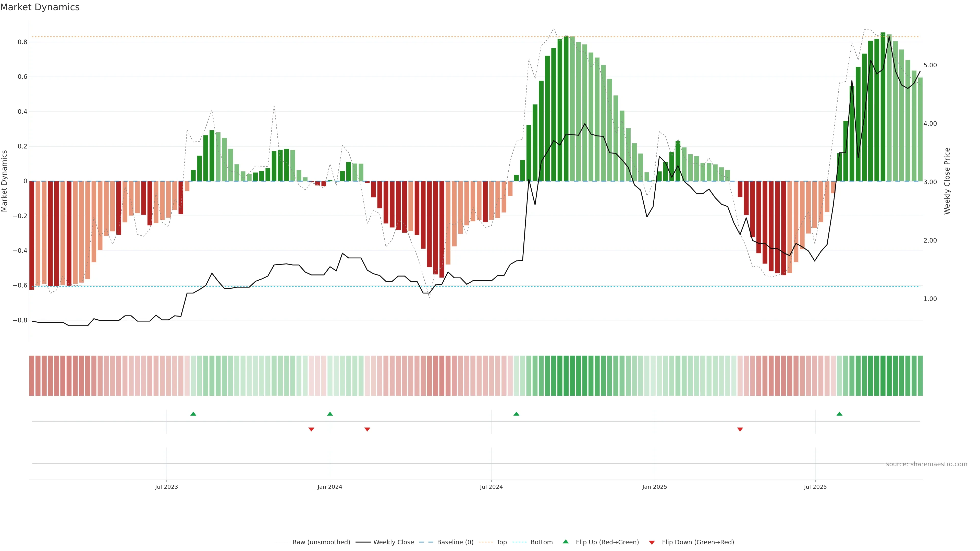Viewport: 980px width, 551px height.
Task: Toggle Baseline (0) legend entry
Action: click(455, 542)
